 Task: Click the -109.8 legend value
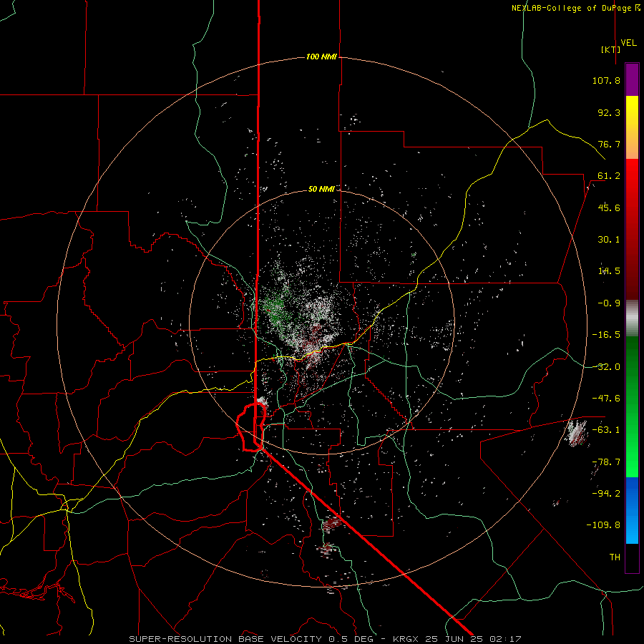click(603, 525)
